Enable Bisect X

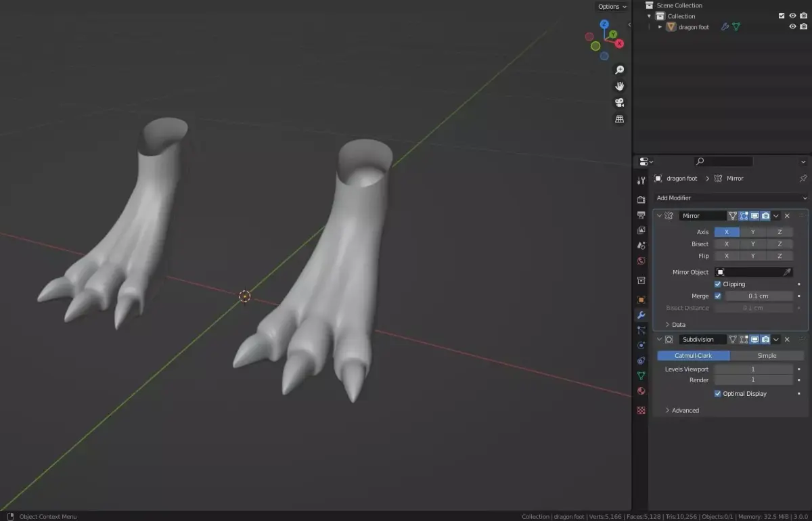727,244
